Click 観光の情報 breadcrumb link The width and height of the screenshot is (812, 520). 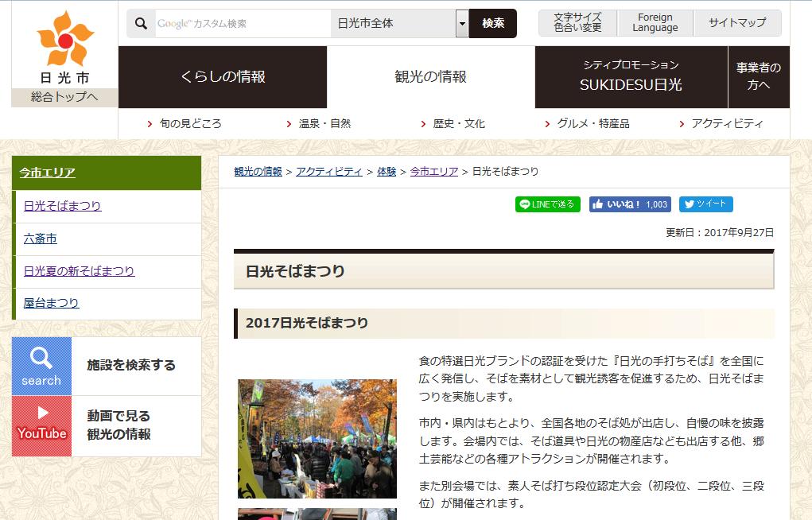258,172
